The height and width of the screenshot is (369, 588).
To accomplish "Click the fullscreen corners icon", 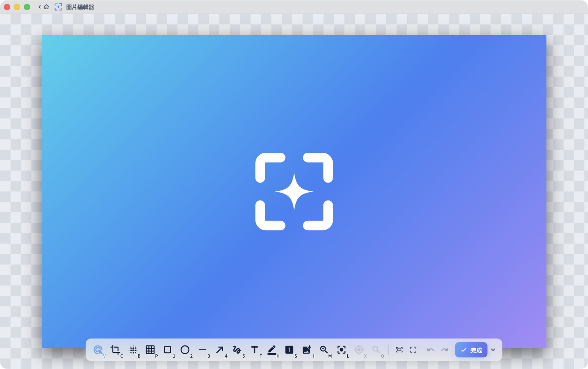I will [x=413, y=350].
